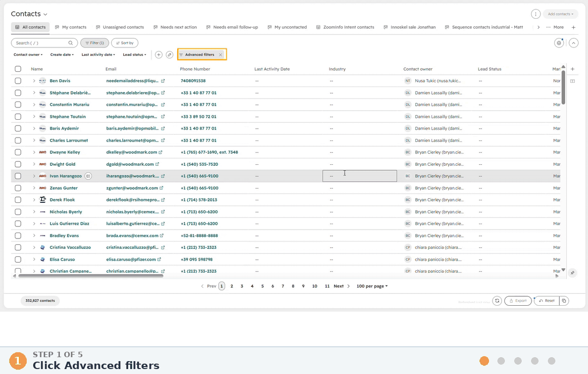The width and height of the screenshot is (588, 374).
Task: Open table settings gear icon
Action: point(559,43)
